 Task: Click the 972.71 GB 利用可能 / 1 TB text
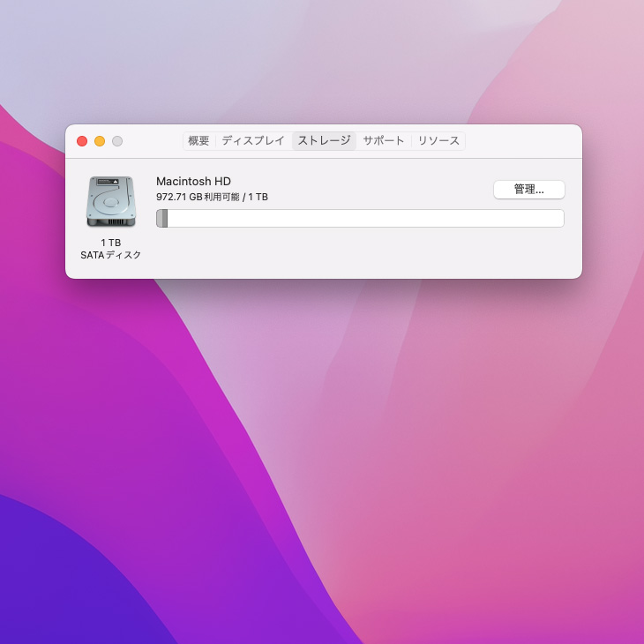pos(212,197)
